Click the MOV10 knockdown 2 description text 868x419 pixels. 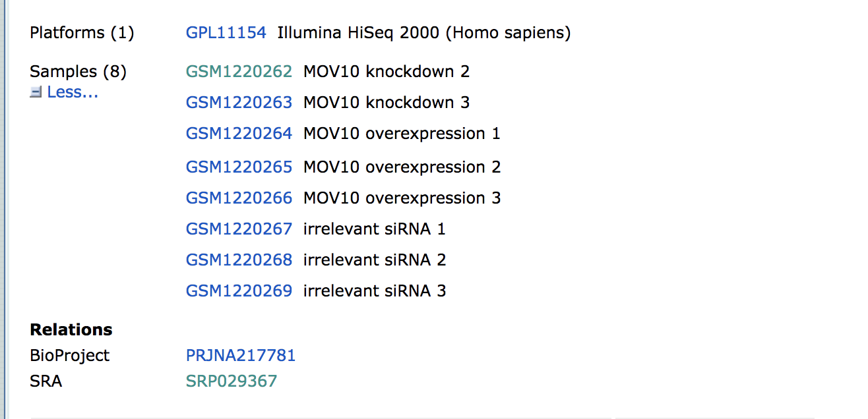point(387,71)
